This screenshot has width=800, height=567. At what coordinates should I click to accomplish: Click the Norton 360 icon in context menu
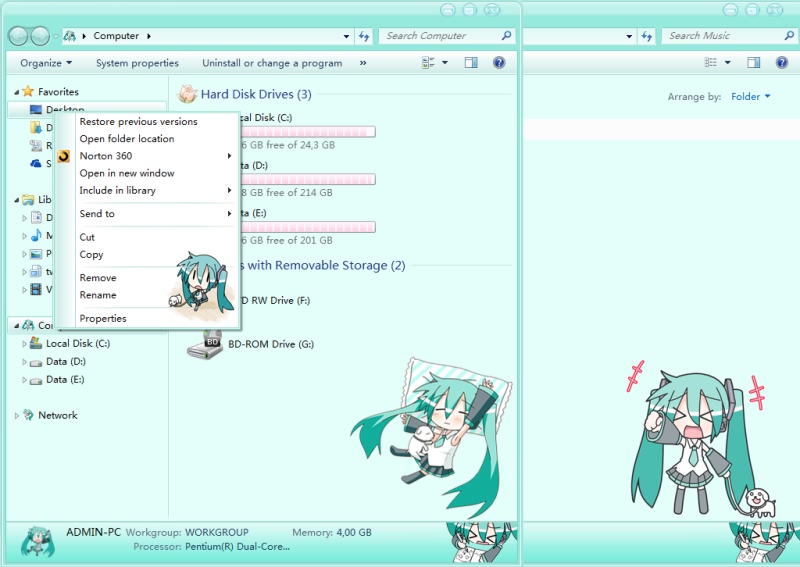click(64, 156)
